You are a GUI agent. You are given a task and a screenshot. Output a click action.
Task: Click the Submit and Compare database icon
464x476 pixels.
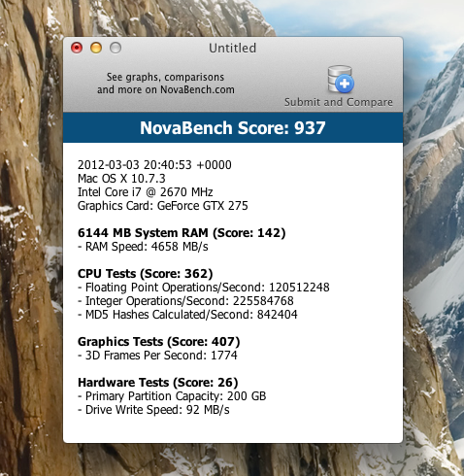[340, 79]
